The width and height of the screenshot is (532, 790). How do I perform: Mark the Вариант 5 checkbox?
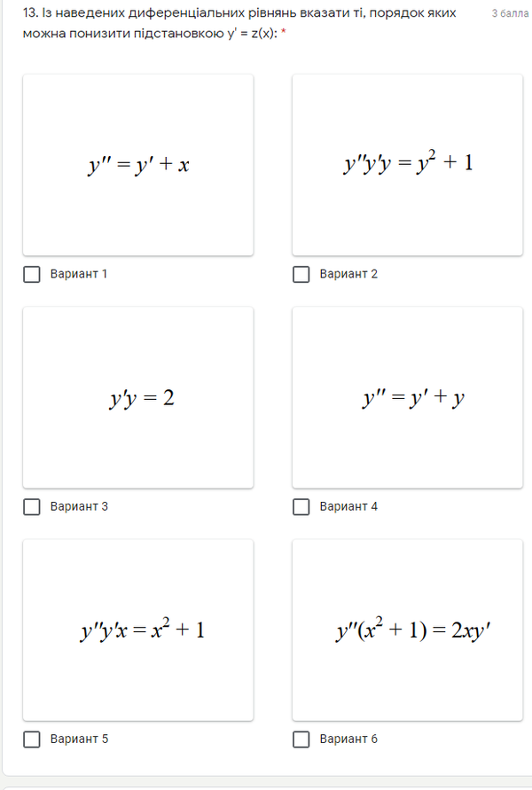(x=32, y=739)
